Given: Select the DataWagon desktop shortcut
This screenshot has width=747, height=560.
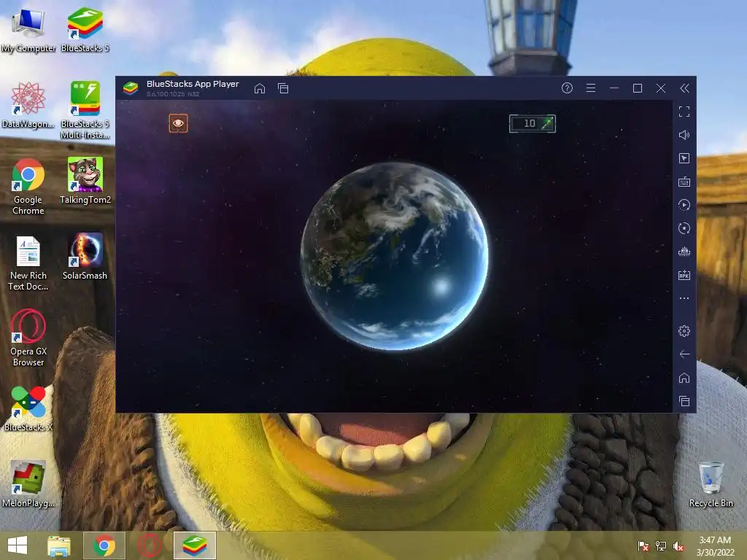Looking at the screenshot, I should tap(28, 106).
